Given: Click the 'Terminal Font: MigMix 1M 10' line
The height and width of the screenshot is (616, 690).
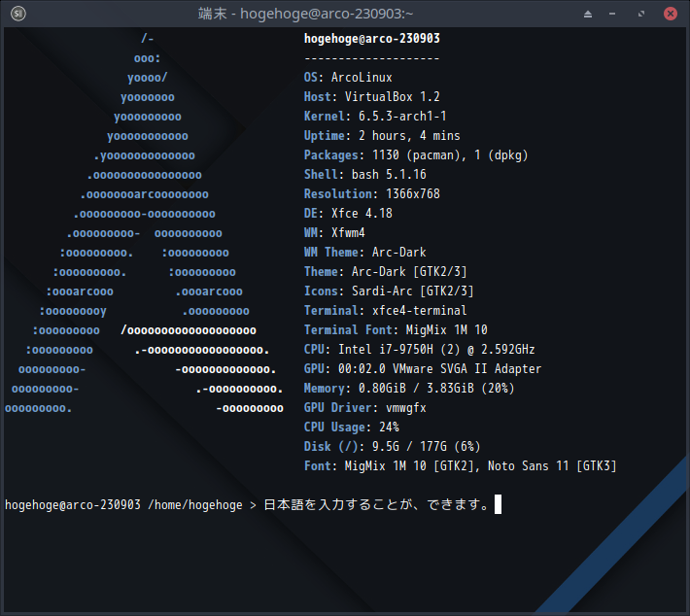Looking at the screenshot, I should [396, 329].
